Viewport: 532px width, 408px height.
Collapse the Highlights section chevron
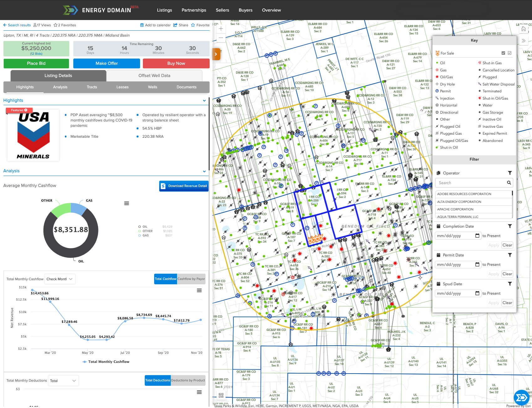[x=204, y=101]
